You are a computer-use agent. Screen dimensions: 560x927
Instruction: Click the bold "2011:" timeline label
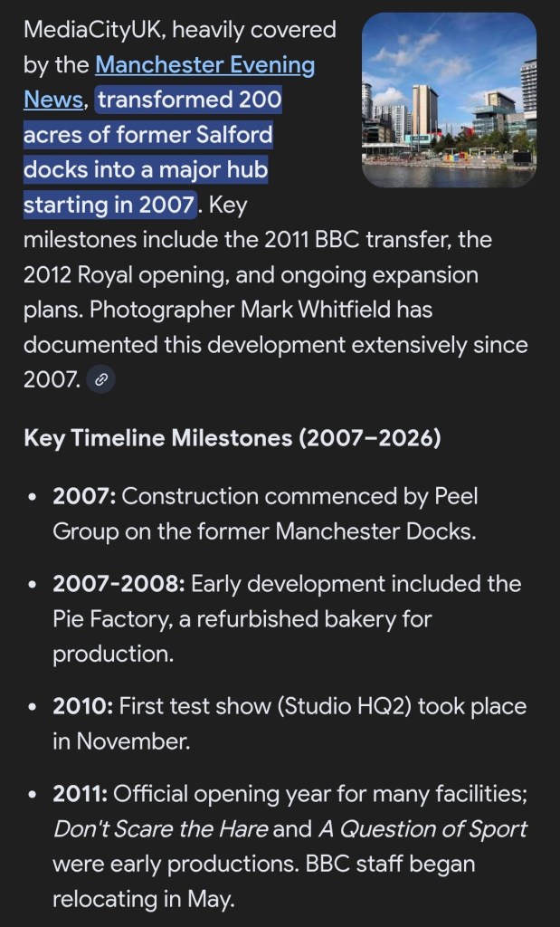[x=81, y=794]
